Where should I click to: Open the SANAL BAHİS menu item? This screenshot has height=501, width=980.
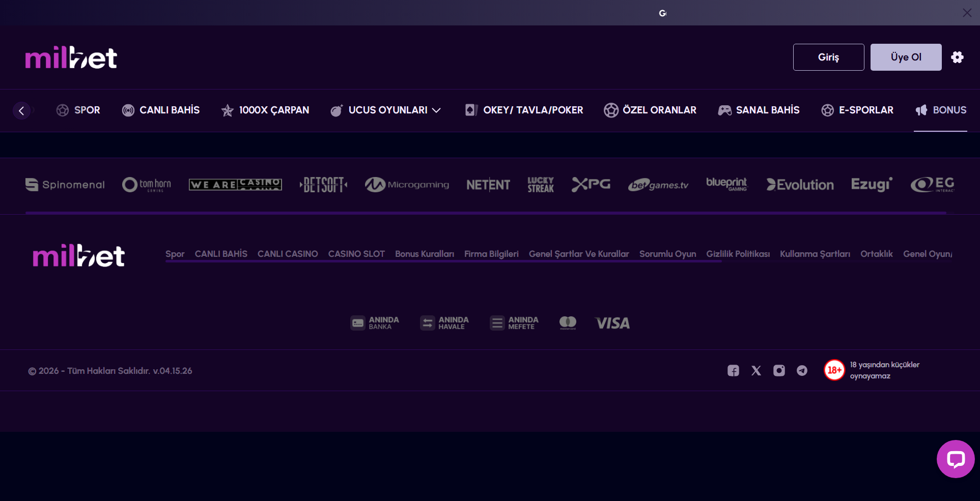pyautogui.click(x=759, y=110)
